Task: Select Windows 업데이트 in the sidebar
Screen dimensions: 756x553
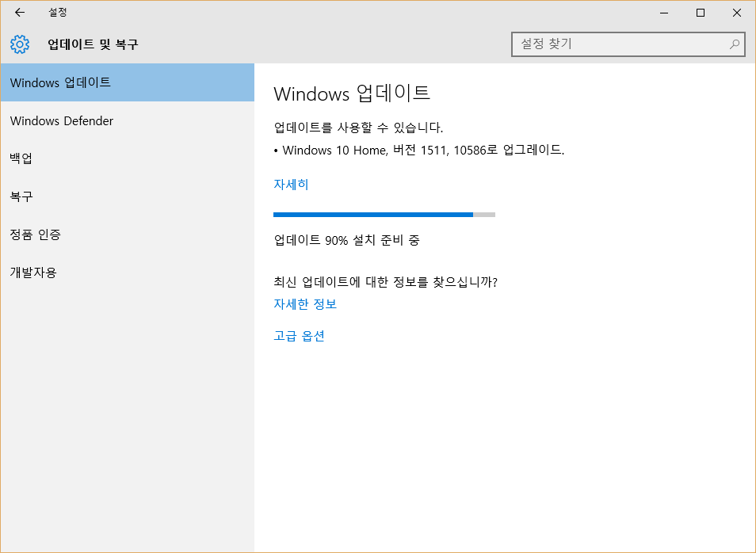Action: [128, 82]
